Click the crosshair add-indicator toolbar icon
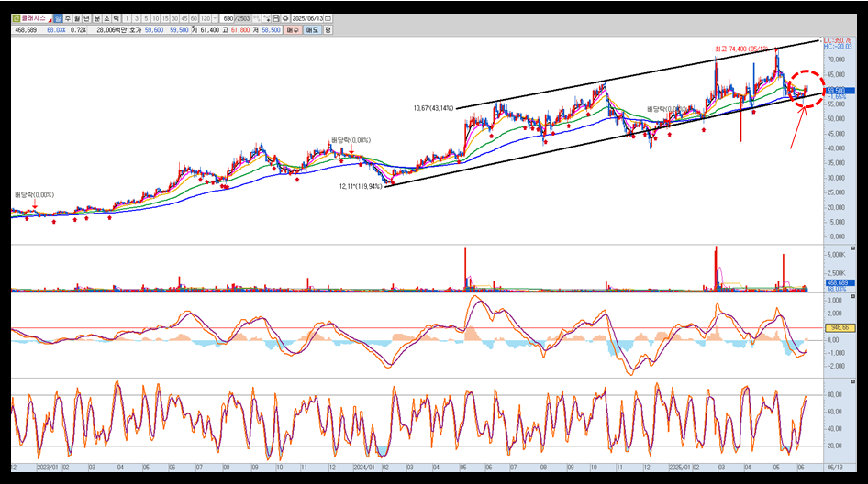Viewport: 868px width, 484px height. (x=267, y=19)
